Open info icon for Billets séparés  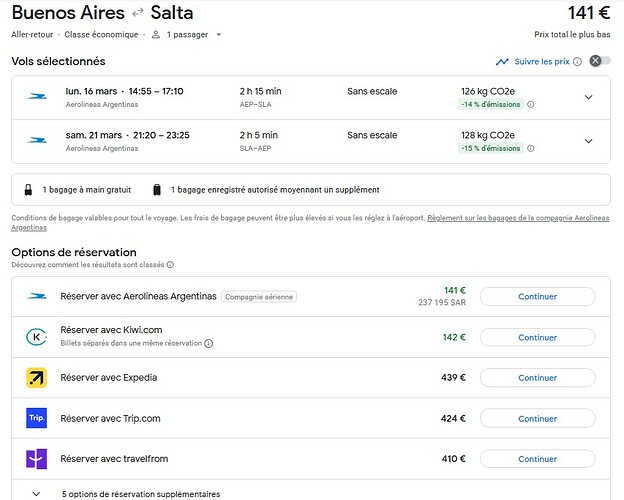(x=209, y=344)
